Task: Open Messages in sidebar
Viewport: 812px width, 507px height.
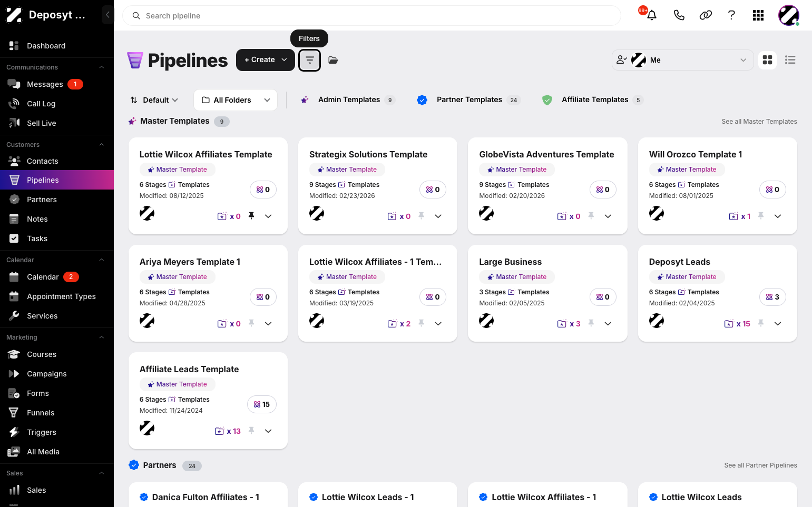Action: (x=57, y=84)
